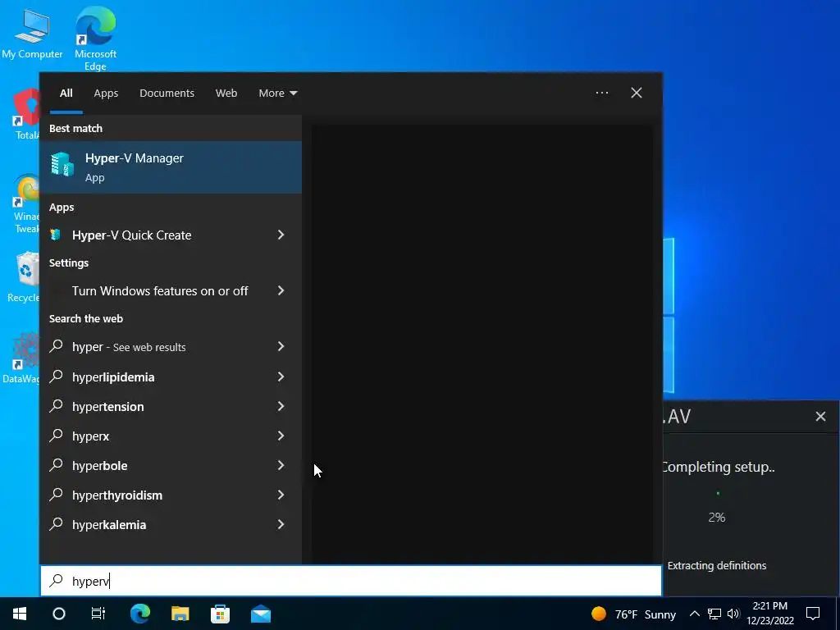Switch to the Web search tab
The image size is (840, 630).
(226, 94)
